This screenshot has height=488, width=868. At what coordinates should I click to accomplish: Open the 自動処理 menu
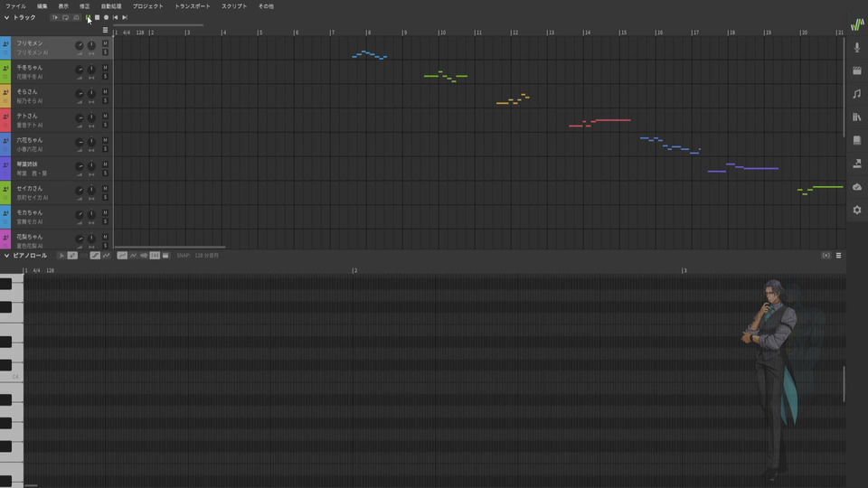110,6
